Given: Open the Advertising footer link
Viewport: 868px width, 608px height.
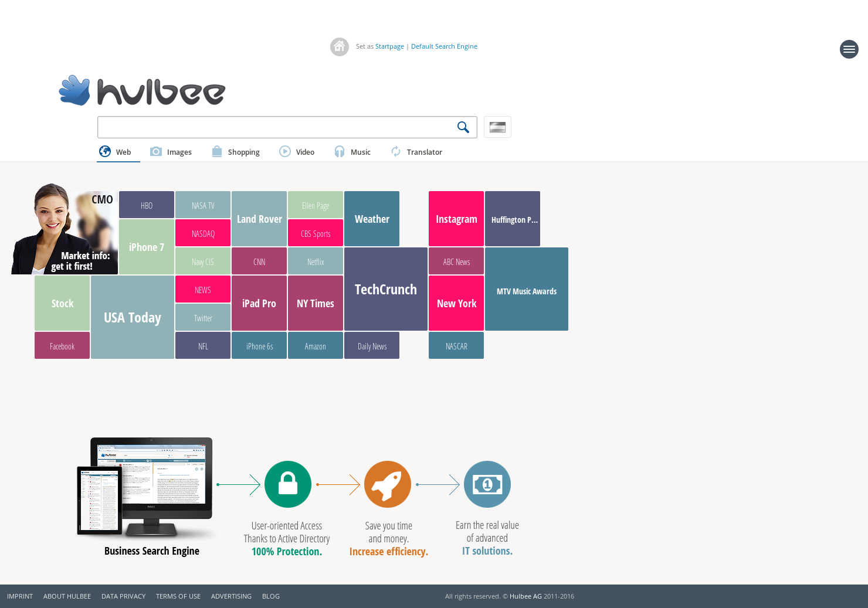Looking at the screenshot, I should pos(231,596).
